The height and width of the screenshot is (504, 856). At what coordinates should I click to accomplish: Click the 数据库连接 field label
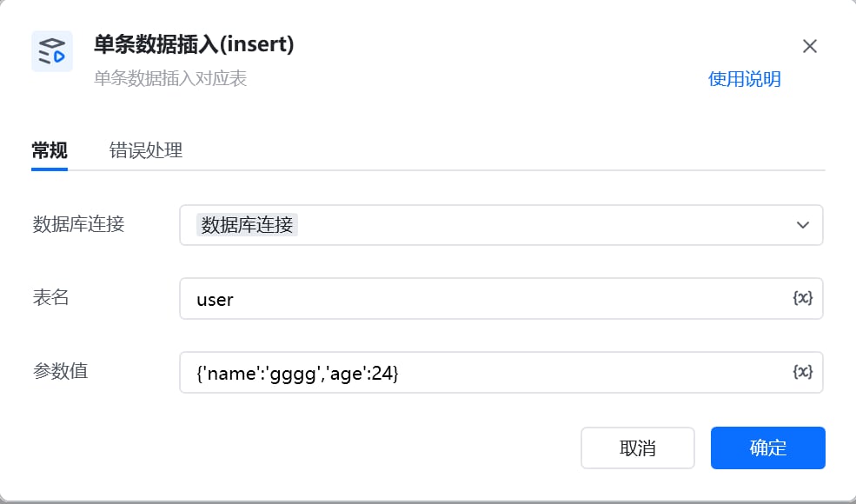[78, 224]
